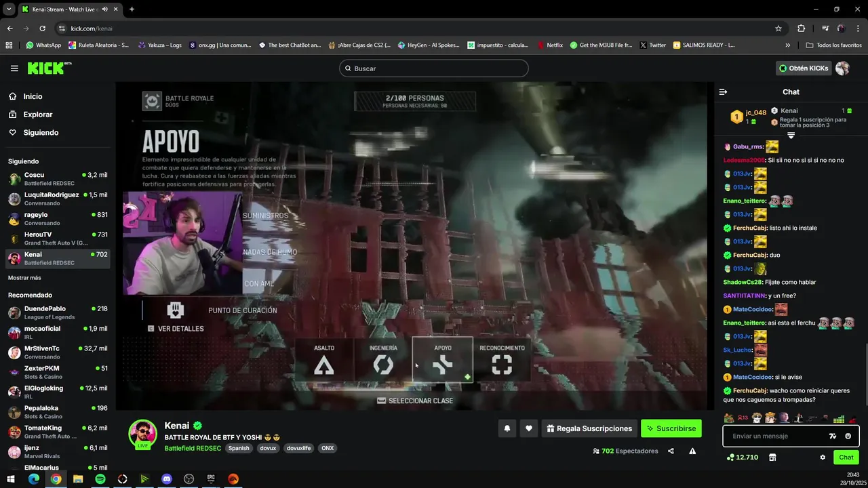Open the chat emoji picker

click(x=848, y=436)
